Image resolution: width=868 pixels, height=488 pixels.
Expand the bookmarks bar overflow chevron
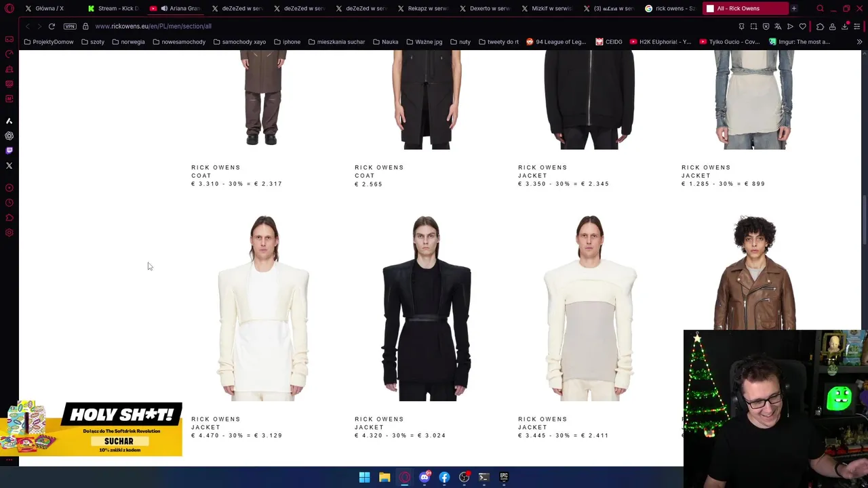click(859, 42)
